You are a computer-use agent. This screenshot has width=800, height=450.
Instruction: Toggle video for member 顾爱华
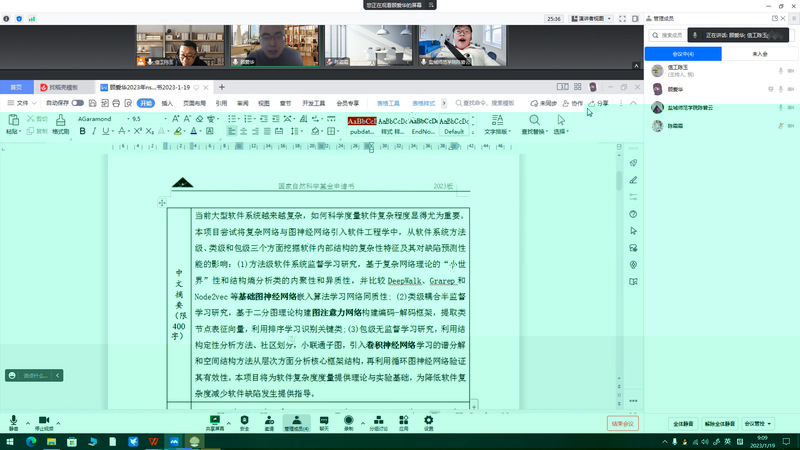(x=790, y=89)
